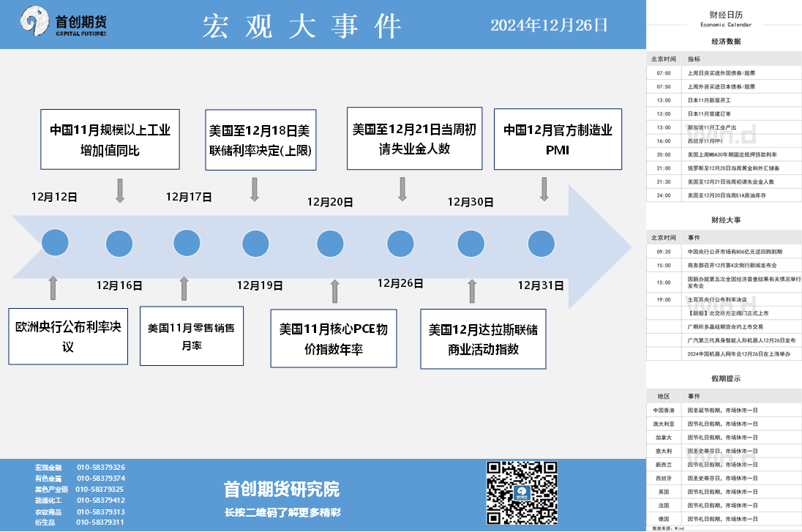Click the 有色金属 phone number 010-58379374
Screen dimensions: 802x532
(x=101, y=479)
